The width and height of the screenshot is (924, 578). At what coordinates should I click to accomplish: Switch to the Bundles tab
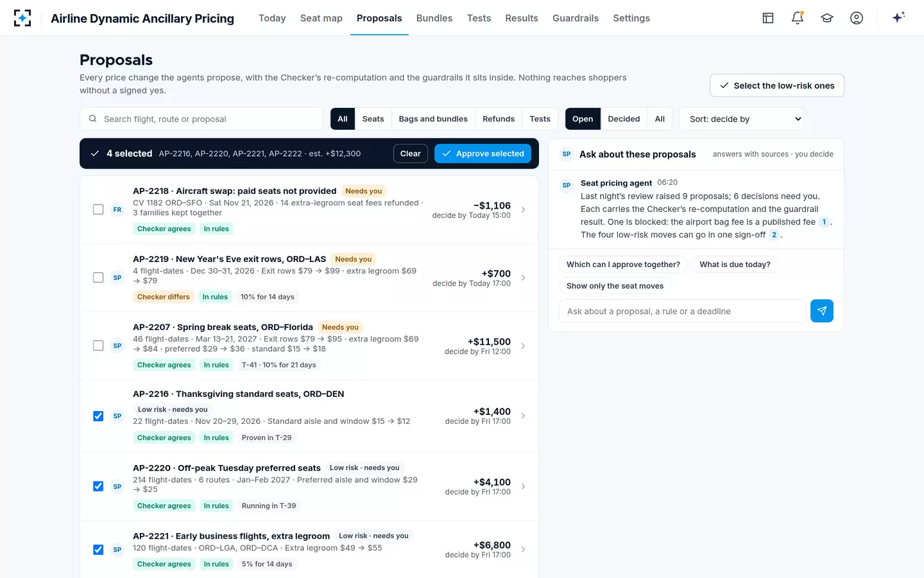[434, 18]
